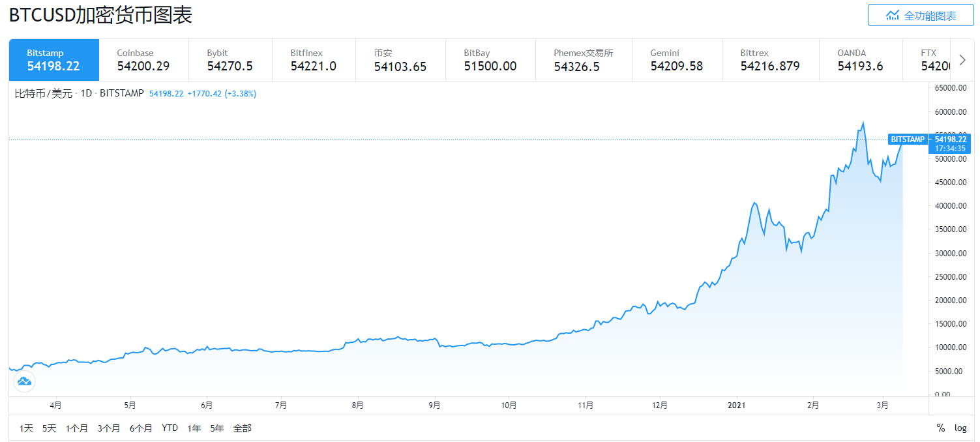This screenshot has width=980, height=442.
Task: Open the Bitfinex price tab
Action: 313,60
